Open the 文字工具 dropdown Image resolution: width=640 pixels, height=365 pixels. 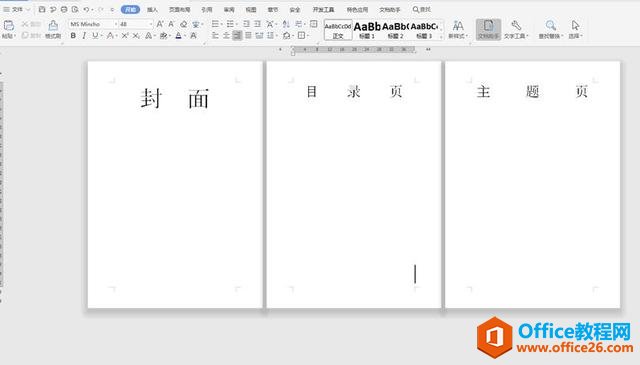pos(516,30)
